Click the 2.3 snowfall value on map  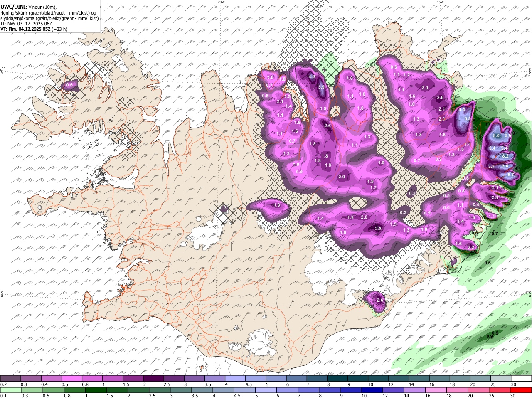[378, 229]
